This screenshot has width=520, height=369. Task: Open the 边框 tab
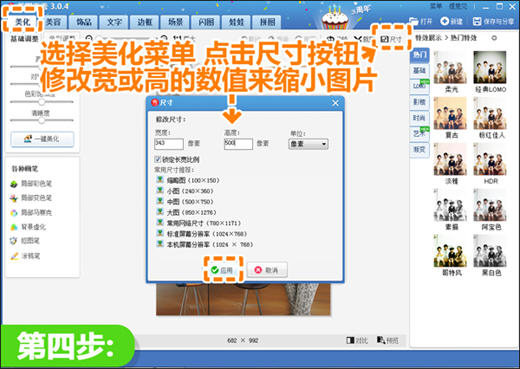145,22
